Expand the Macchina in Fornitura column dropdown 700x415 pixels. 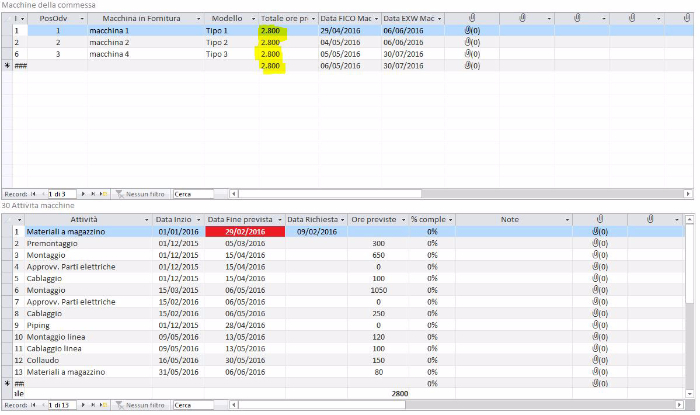coord(201,19)
